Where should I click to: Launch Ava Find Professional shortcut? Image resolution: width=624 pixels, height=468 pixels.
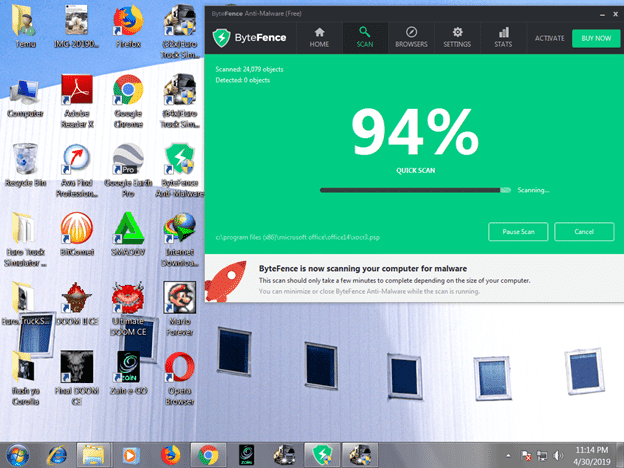76,170
